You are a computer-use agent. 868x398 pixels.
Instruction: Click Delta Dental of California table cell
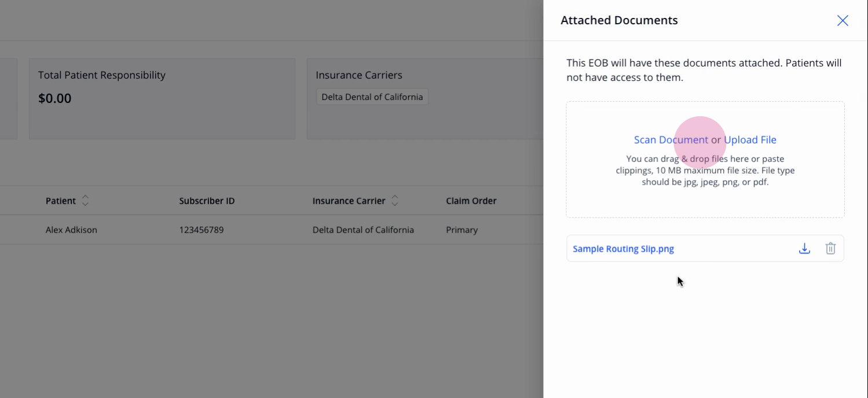point(363,230)
